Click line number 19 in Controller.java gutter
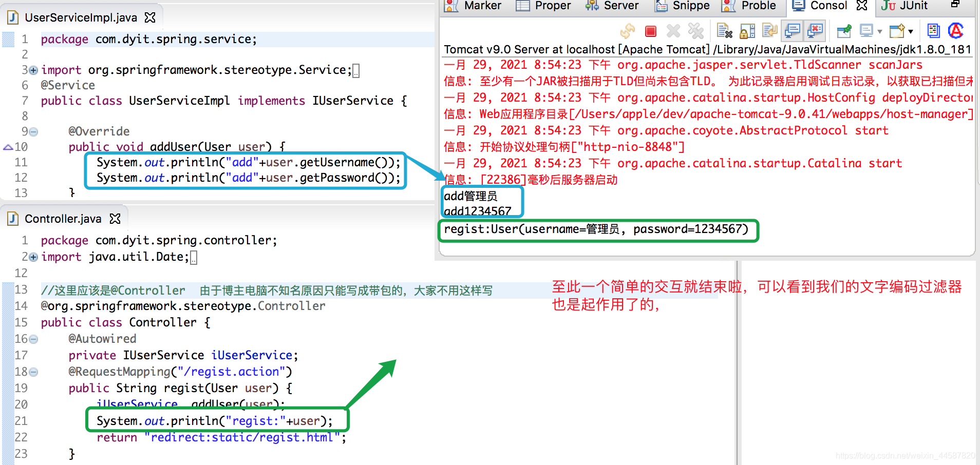The height and width of the screenshot is (465, 980). click(x=21, y=388)
